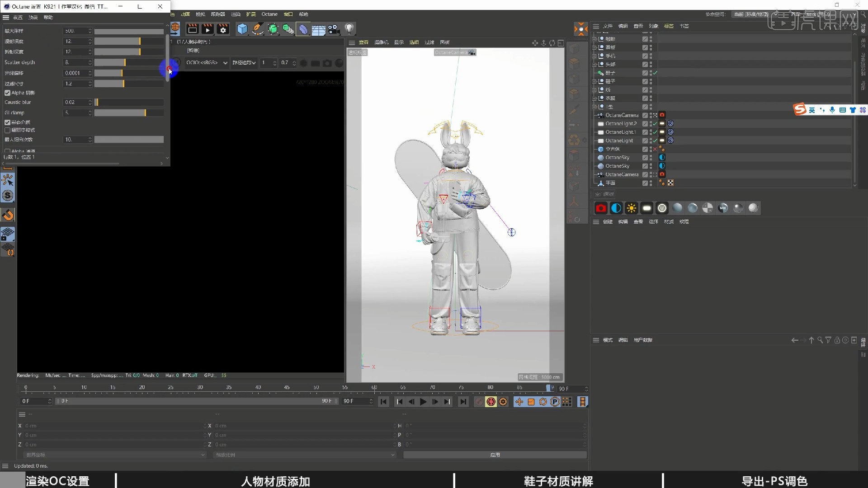This screenshot has height=488, width=868.
Task: Open the Octane menu in the menu bar
Action: (269, 14)
